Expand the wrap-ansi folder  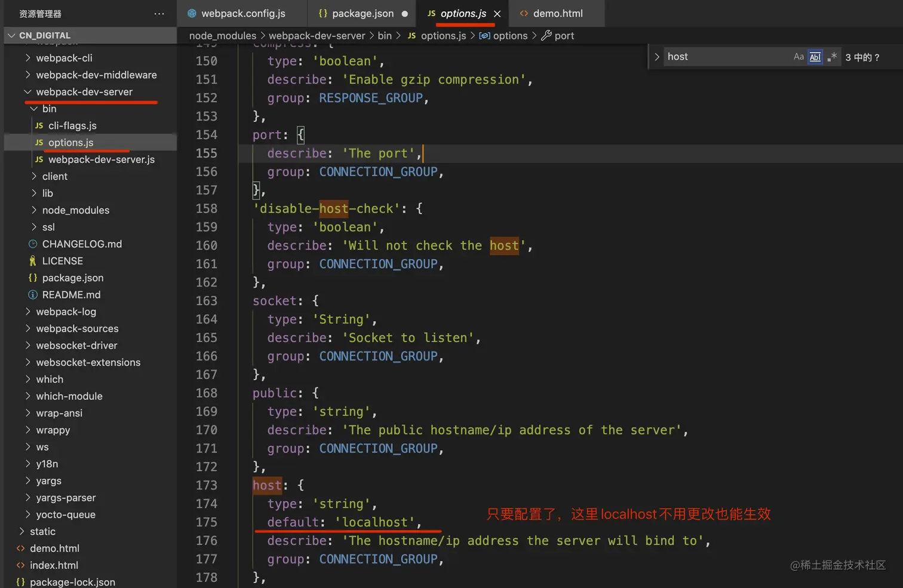pyautogui.click(x=59, y=414)
